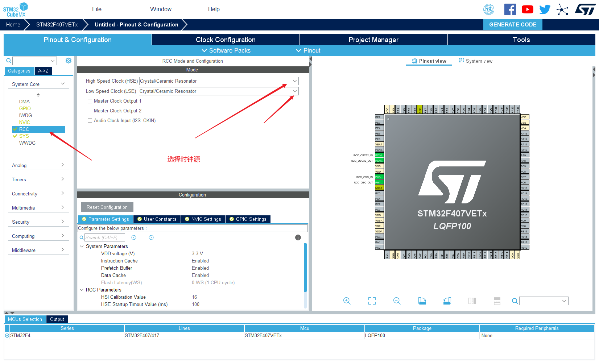Click Reset Configuration button
Viewport: 599px width, 364px height.
click(x=107, y=207)
